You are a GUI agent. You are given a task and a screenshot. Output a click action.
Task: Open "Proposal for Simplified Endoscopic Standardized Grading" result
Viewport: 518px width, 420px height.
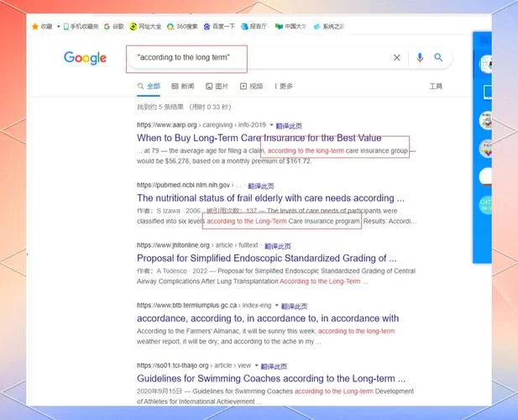(267, 258)
